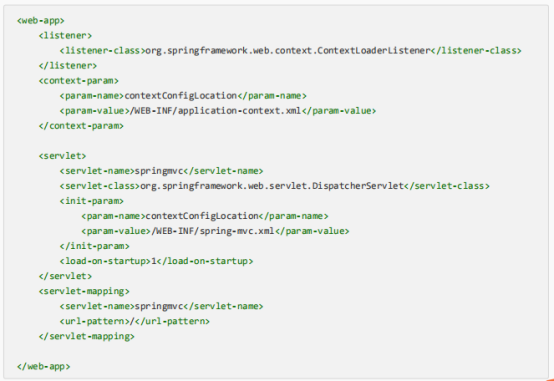The height and width of the screenshot is (381, 554).
Task: Click the closing listener tag
Action: [x=68, y=66]
